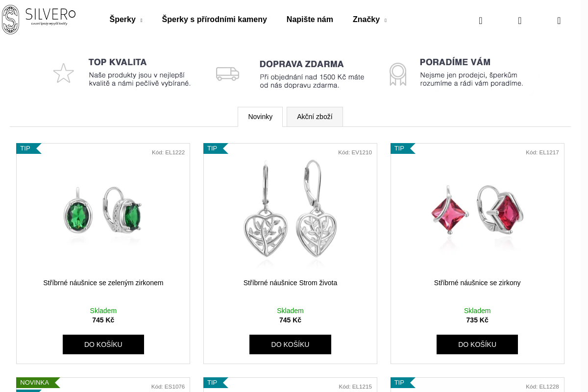Click the delivery van icon

pyautogui.click(x=227, y=73)
